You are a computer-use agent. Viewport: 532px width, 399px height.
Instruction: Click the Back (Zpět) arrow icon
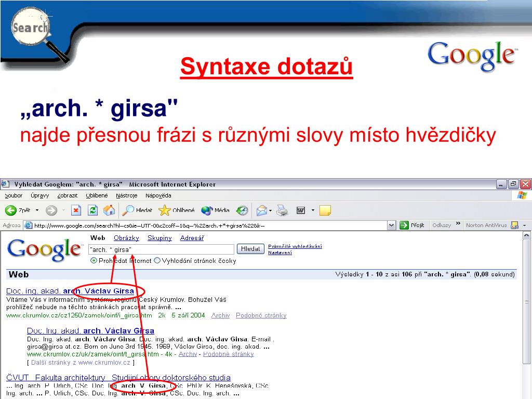pos(11,210)
